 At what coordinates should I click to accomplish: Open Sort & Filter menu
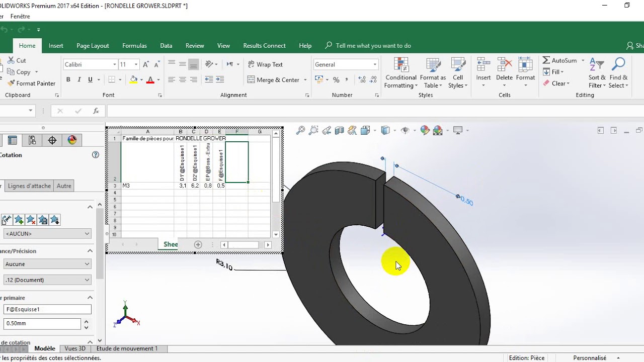597,73
